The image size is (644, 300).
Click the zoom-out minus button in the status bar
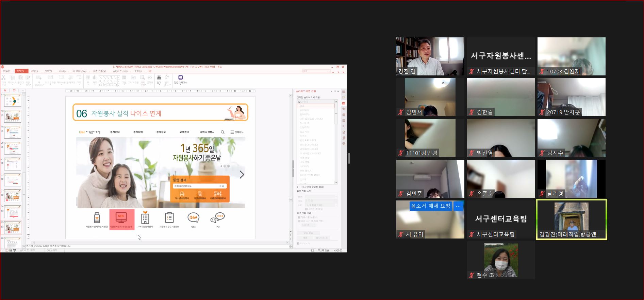coord(337,250)
